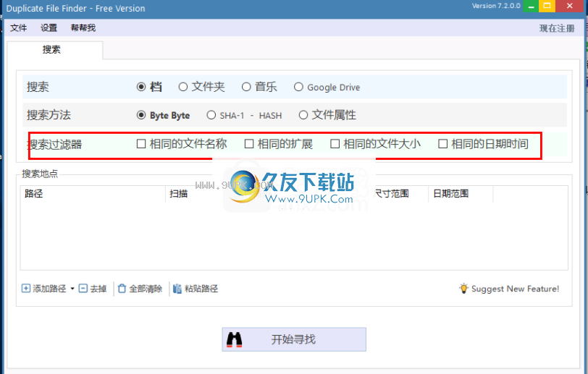Click the 搜索地点 group label
This screenshot has width=588, height=374.
coord(40,174)
